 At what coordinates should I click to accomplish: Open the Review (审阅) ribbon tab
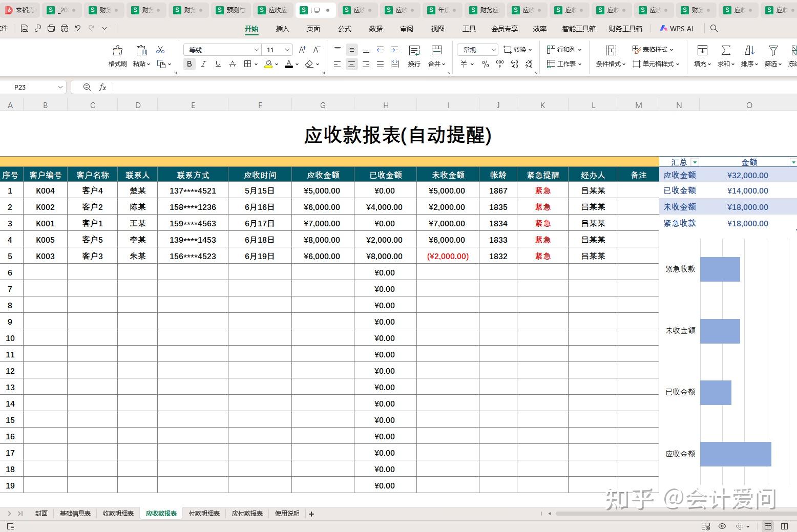407,29
